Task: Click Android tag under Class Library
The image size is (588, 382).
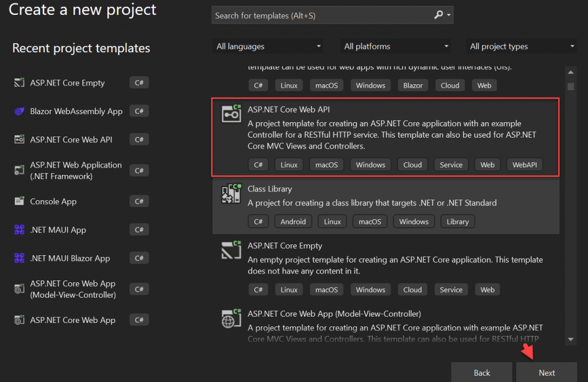Action: tap(293, 222)
